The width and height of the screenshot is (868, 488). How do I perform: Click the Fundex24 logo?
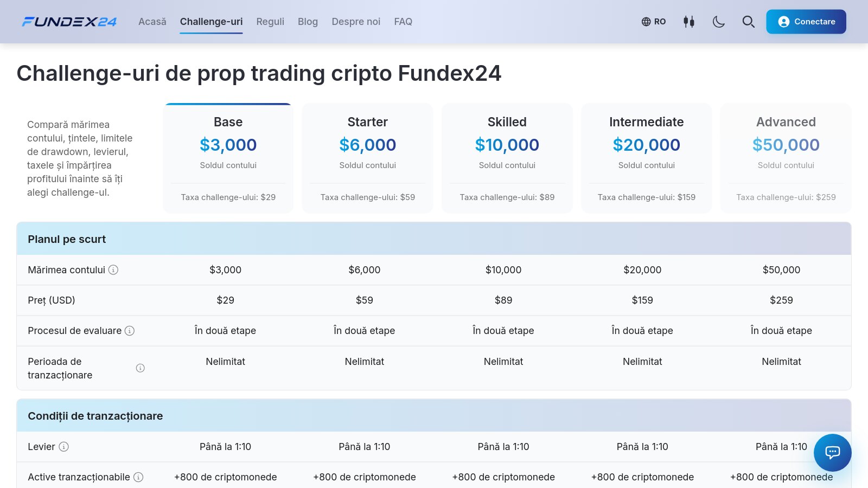point(69,22)
